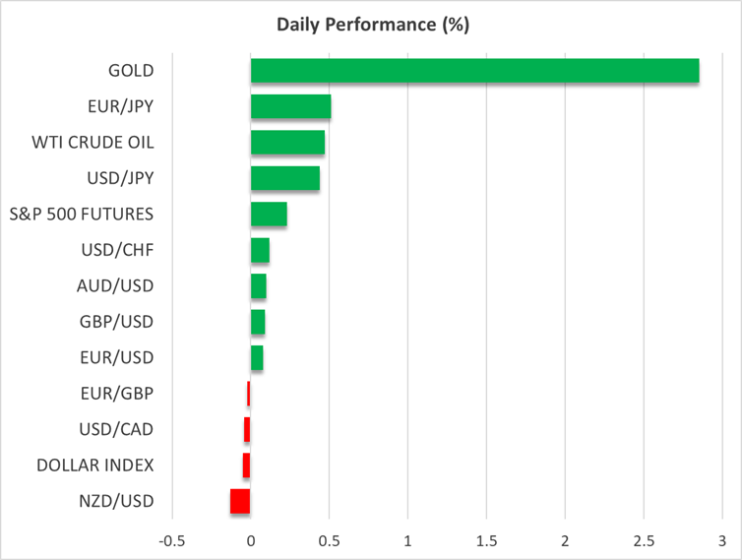Select the DOLLAR INDEX category label
The width and height of the screenshot is (742, 560).
(95, 465)
